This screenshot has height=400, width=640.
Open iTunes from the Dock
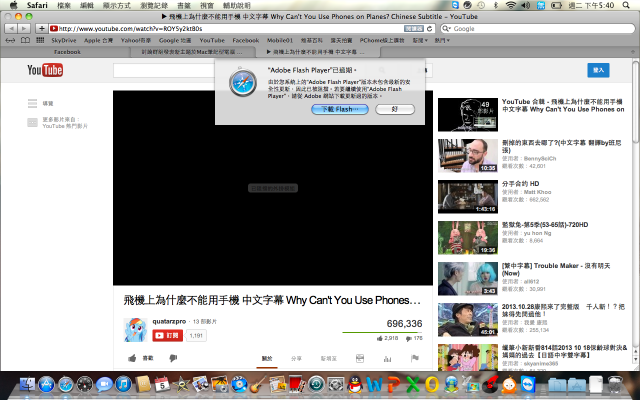click(x=123, y=384)
